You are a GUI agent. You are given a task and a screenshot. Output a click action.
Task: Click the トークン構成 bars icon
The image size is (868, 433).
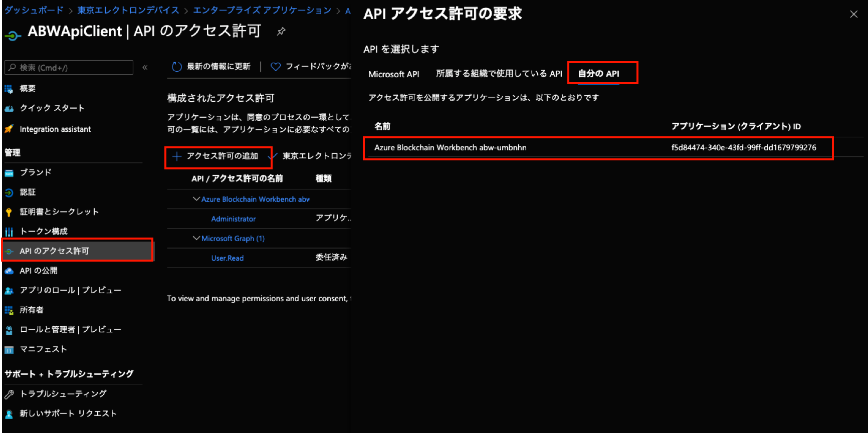click(x=9, y=232)
